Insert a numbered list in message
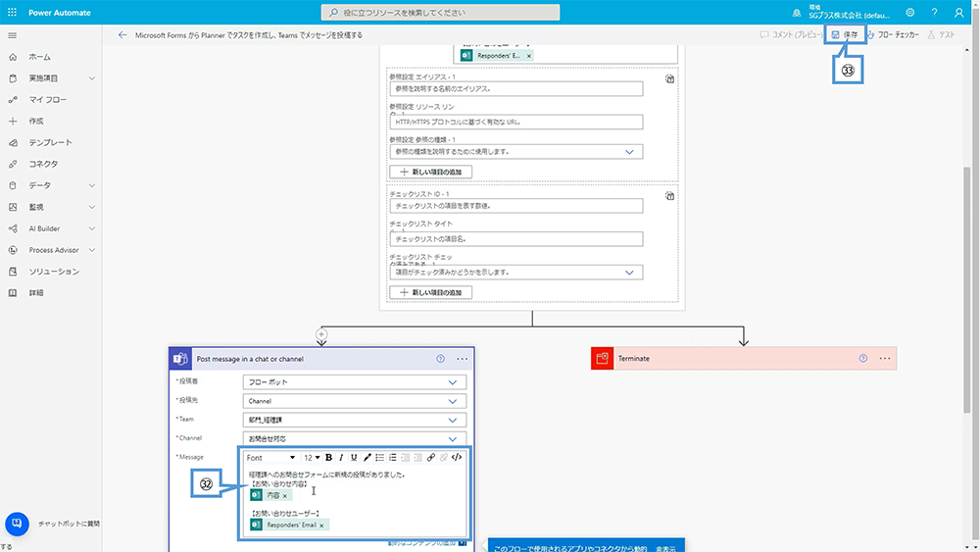This screenshot has width=980, height=552. click(393, 458)
